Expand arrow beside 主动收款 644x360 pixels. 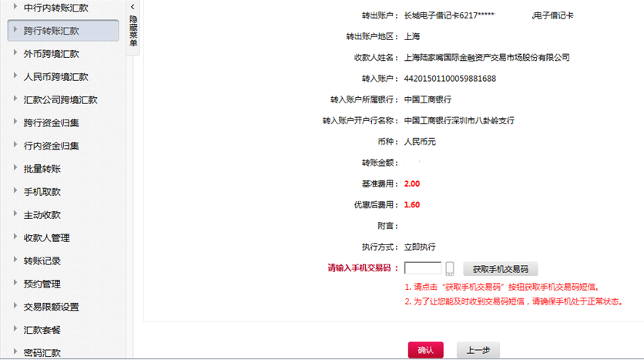pos(15,214)
